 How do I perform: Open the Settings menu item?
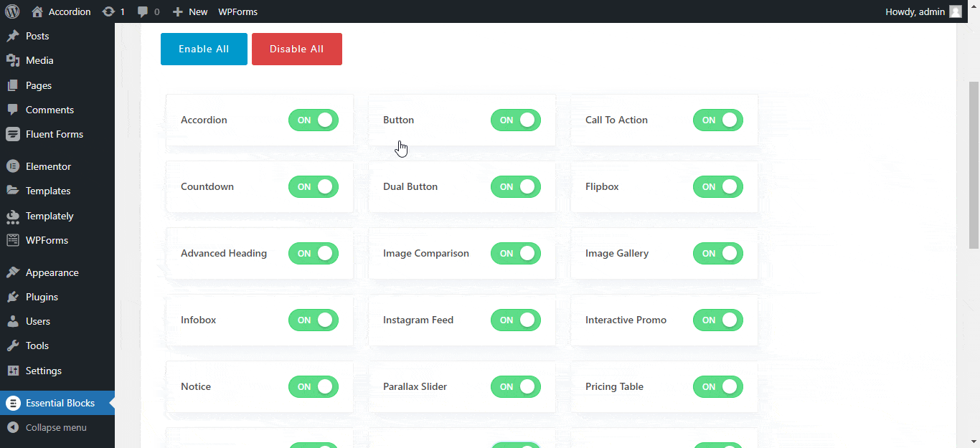(x=57, y=371)
